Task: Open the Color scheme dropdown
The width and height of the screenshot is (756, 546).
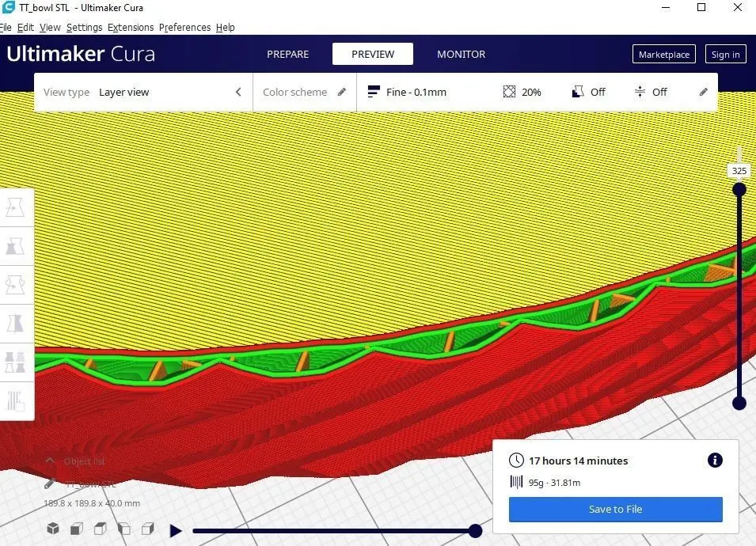Action: pyautogui.click(x=305, y=92)
